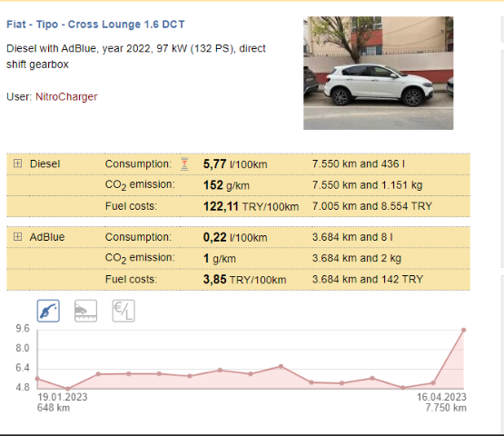This screenshot has width=504, height=436.
Task: Click the last data point on chart
Action: coord(463,330)
